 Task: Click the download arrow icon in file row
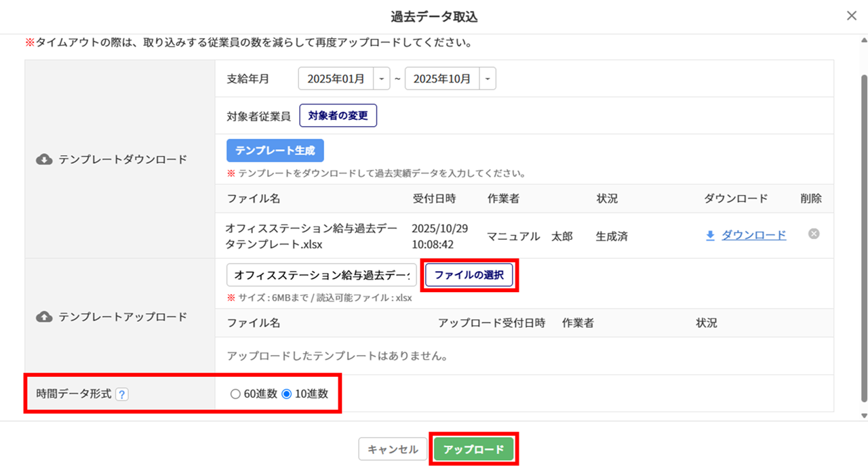[x=711, y=235]
